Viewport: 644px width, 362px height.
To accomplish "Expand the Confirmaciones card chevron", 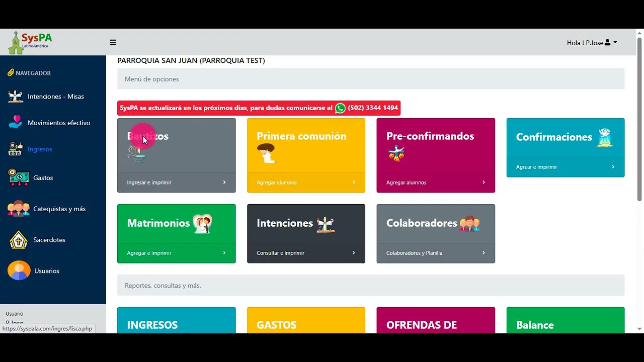I will tap(613, 167).
